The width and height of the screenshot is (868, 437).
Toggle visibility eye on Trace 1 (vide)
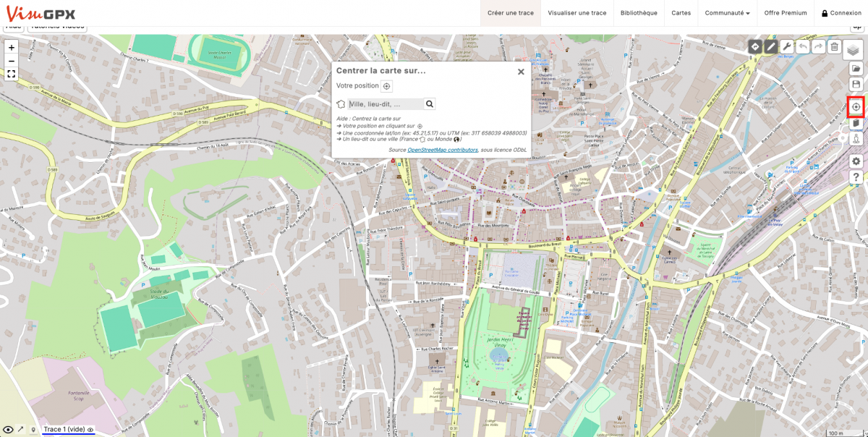click(x=91, y=430)
